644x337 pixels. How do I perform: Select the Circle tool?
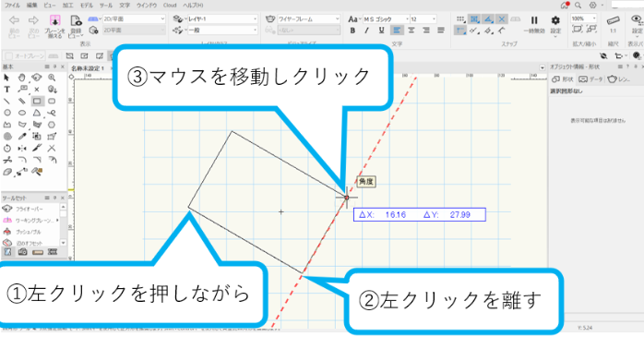coord(7,113)
